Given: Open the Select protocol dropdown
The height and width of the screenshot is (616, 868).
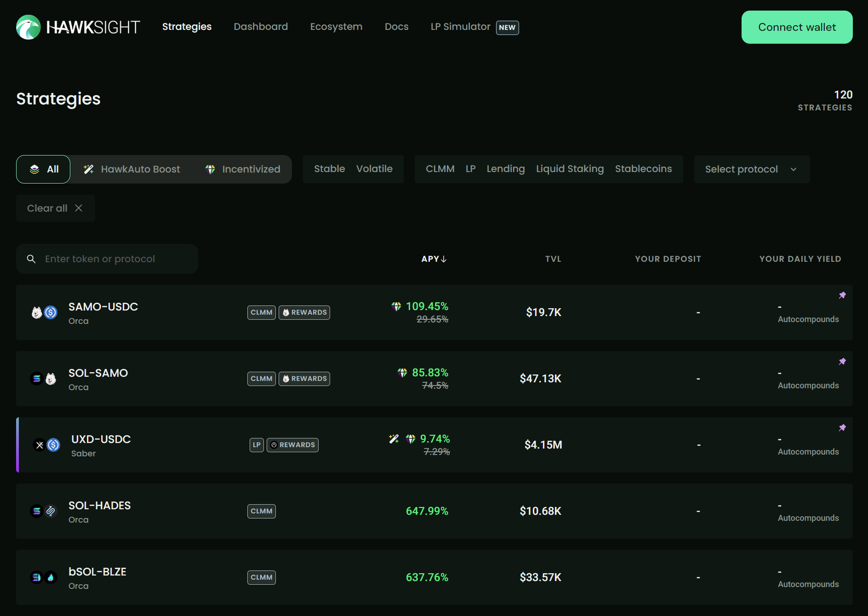Looking at the screenshot, I should (x=751, y=169).
